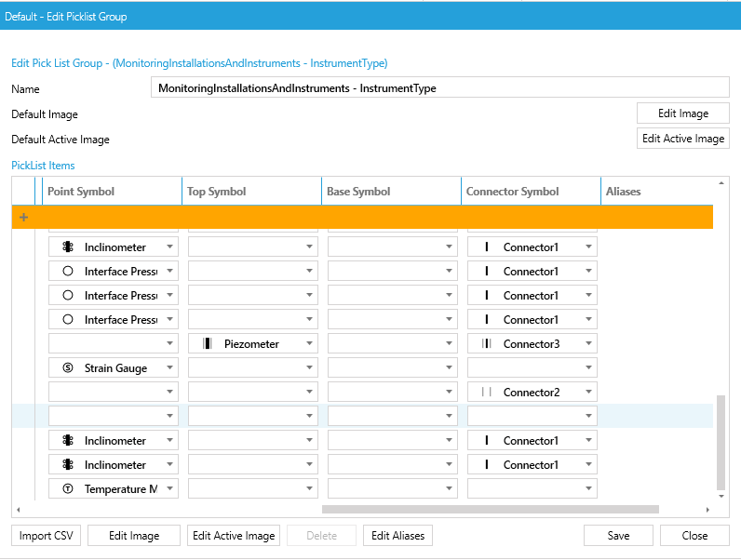Open the Strain Gauge point symbol dropdown

169,367
